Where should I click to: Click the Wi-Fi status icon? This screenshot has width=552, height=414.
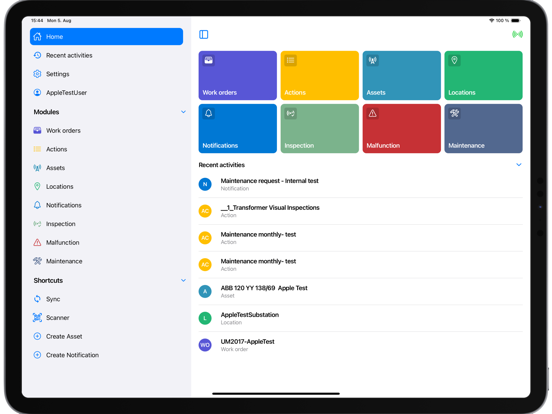[x=491, y=20]
